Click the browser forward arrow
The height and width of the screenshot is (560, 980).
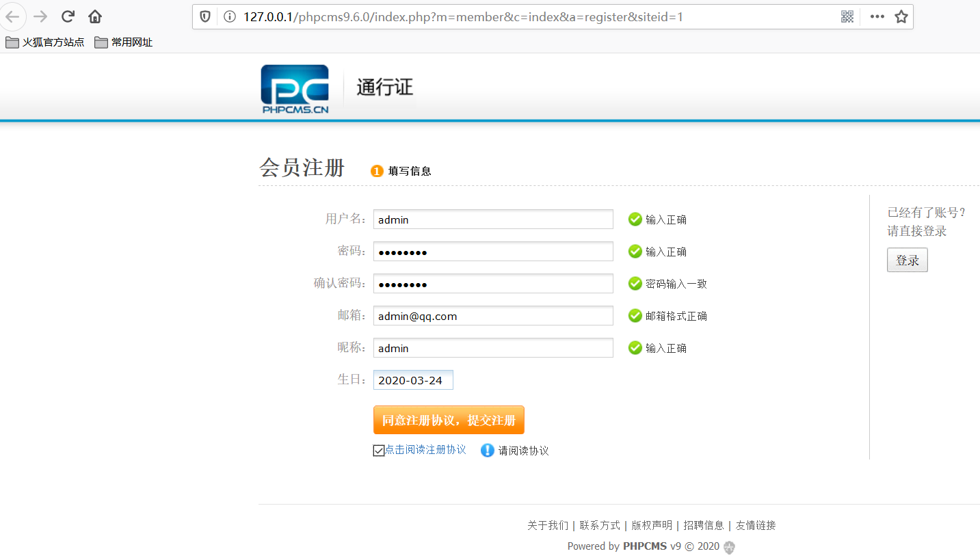click(40, 16)
